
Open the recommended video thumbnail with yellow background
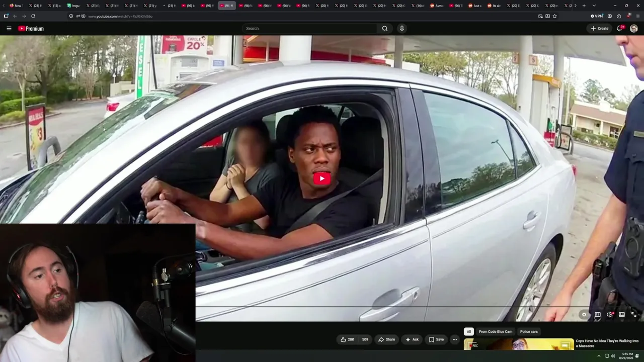pos(519,345)
